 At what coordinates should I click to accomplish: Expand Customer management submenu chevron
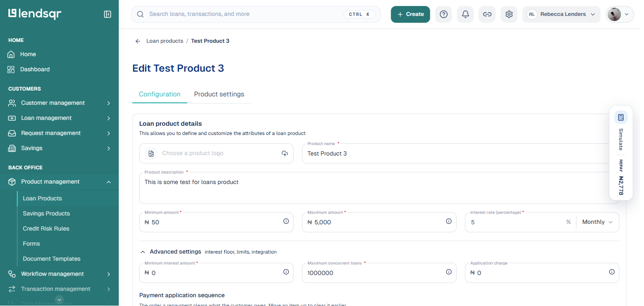coord(109,103)
